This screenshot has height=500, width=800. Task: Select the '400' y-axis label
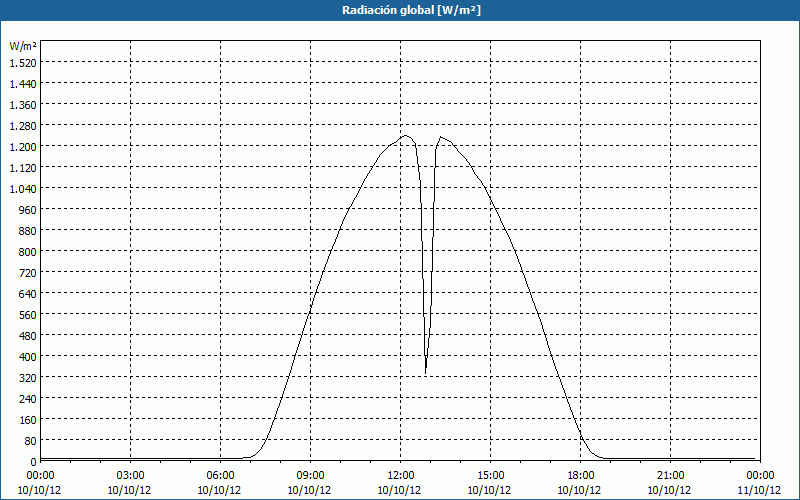(x=29, y=357)
